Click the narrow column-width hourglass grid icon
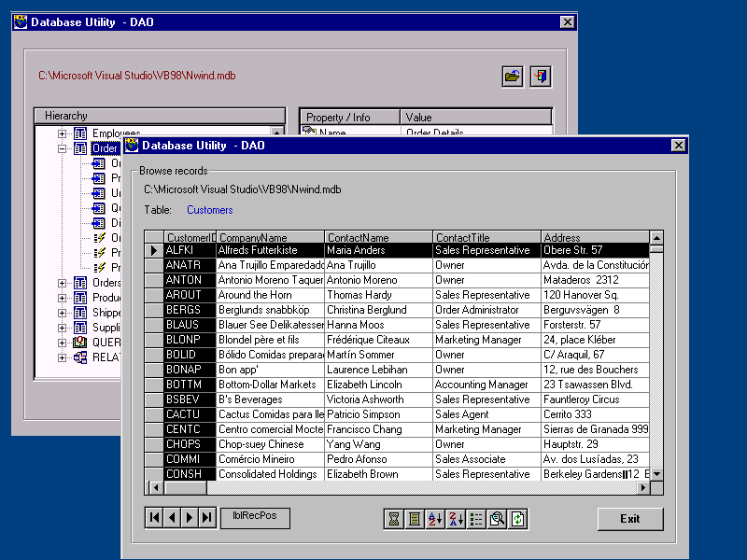This screenshot has width=747, height=560. pyautogui.click(x=394, y=519)
